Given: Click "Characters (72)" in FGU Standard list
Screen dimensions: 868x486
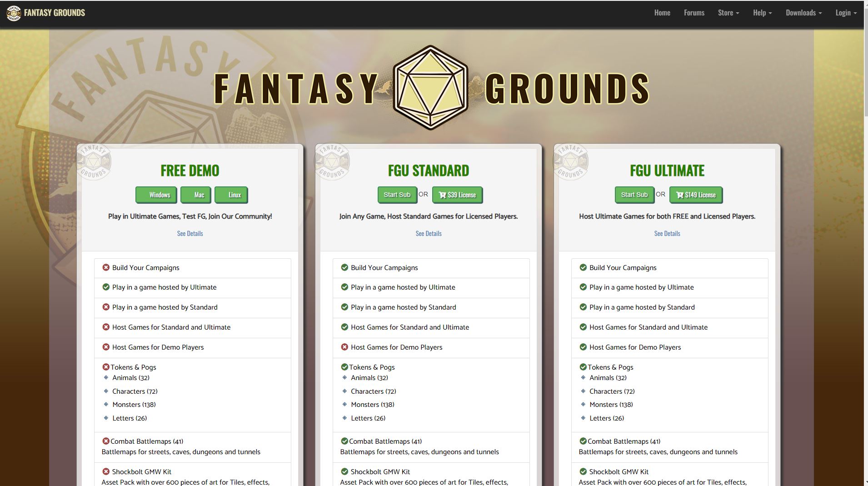Looking at the screenshot, I should point(374,391).
